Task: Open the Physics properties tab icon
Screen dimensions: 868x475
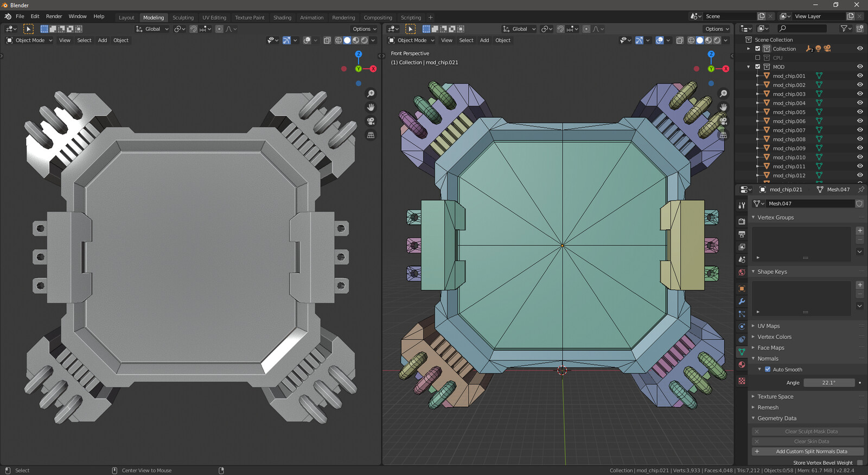Action: click(742, 327)
